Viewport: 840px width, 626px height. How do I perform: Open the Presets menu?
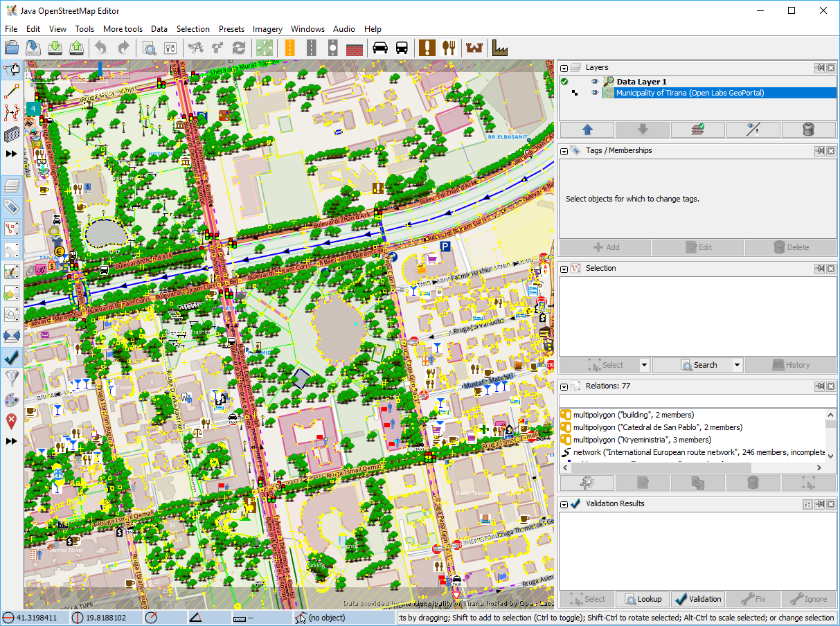(231, 29)
